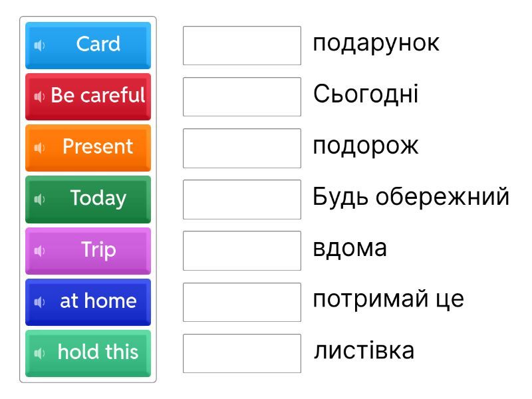Play pronunciation of the Trip tile
Viewport: 532px width, 399px height.
point(39,251)
